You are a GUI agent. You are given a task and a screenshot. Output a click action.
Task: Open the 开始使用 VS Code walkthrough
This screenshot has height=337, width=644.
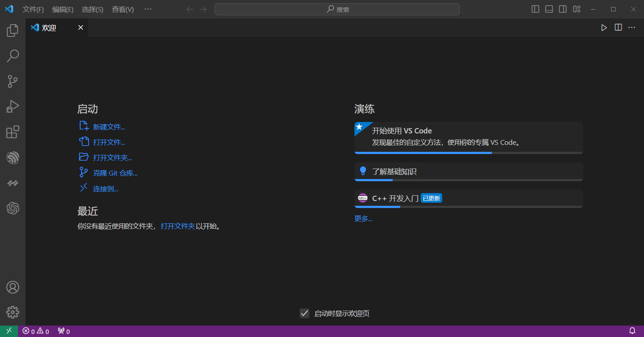(469, 138)
